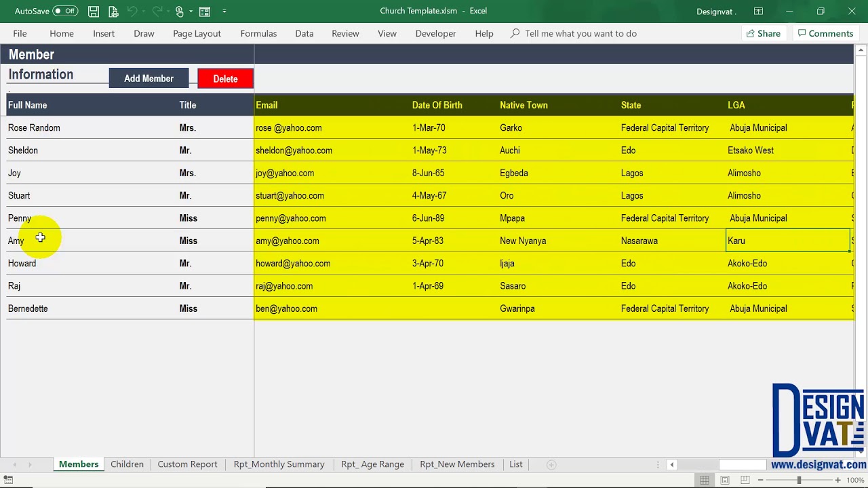Image resolution: width=868 pixels, height=488 pixels.
Task: Switch to Rpt_ Age Range sheet tab
Action: 372,464
